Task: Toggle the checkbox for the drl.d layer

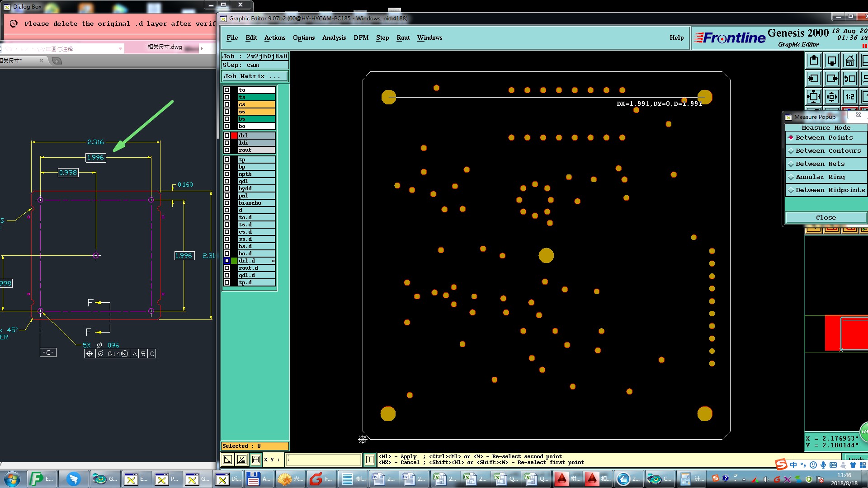Action: click(x=227, y=261)
